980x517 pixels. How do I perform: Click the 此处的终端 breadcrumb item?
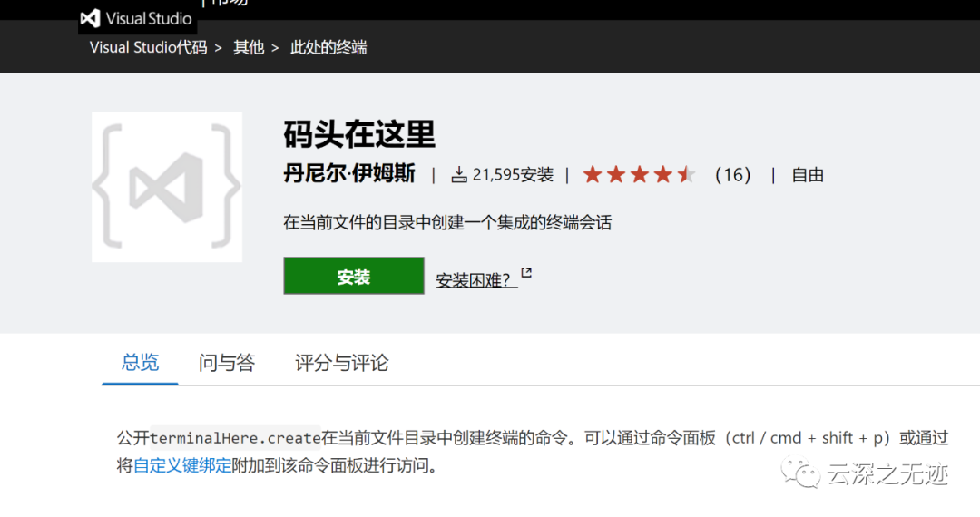pos(328,47)
